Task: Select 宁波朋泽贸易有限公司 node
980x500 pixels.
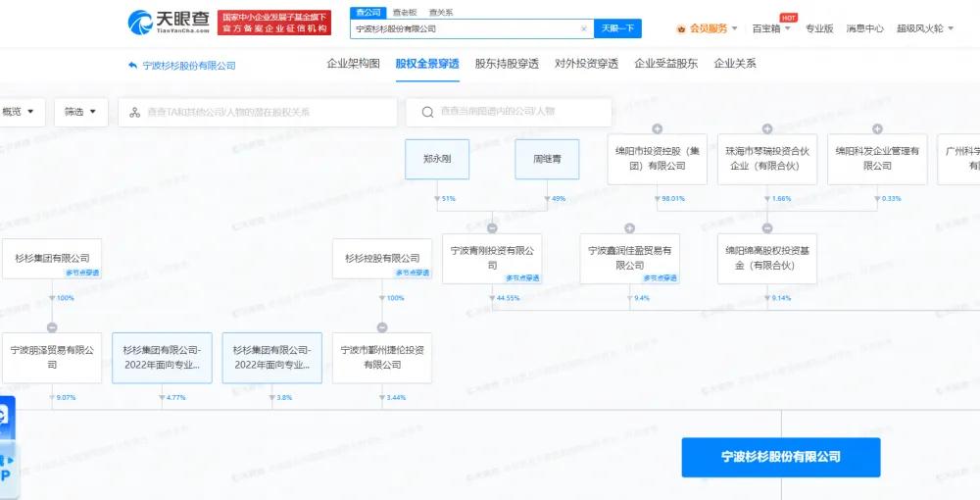Action: pos(52,358)
